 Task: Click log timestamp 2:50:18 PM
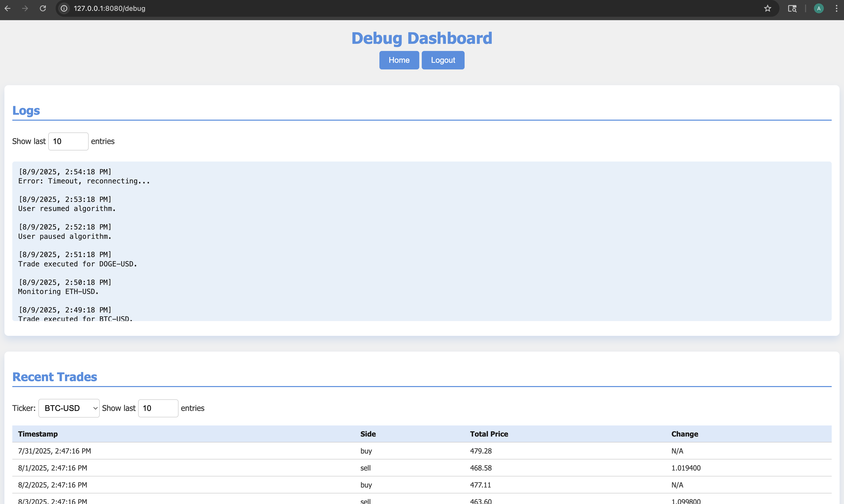(x=65, y=282)
